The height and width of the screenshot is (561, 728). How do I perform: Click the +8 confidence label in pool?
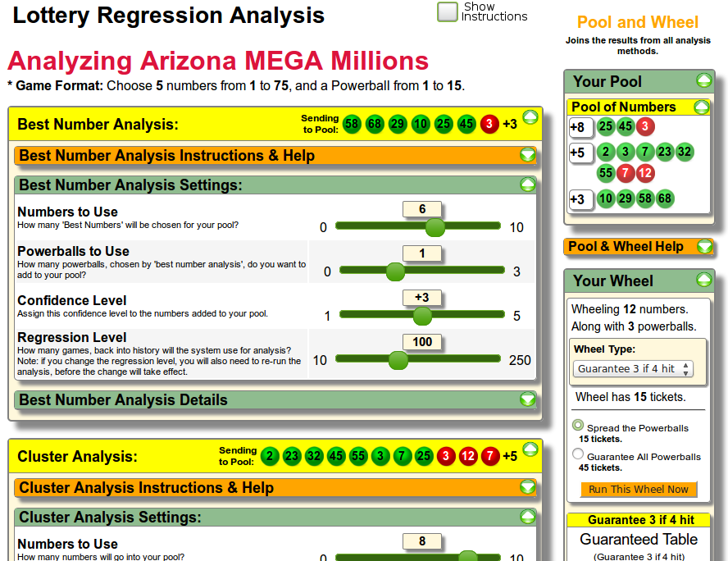point(577,127)
